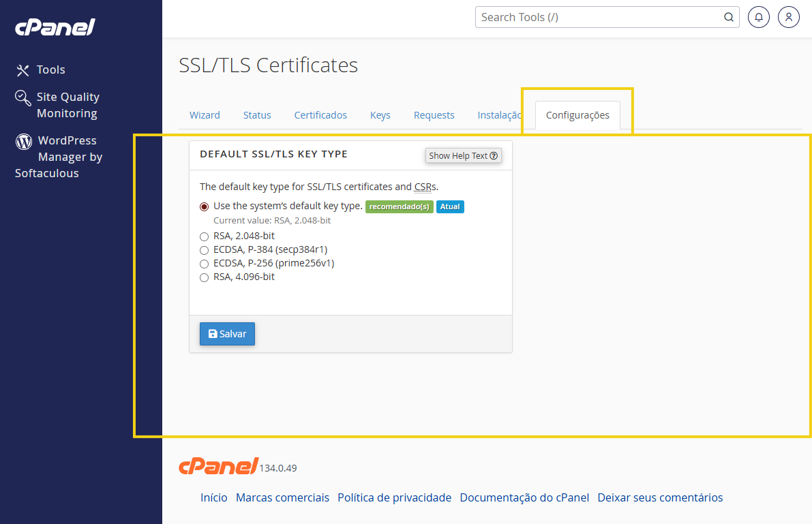The width and height of the screenshot is (812, 524).
Task: Click the DEFAULT SSL/TLS KEY TYPE heading
Action: pos(273,154)
